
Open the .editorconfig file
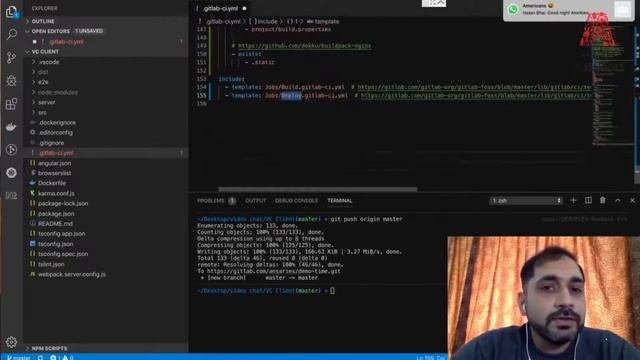click(56, 133)
